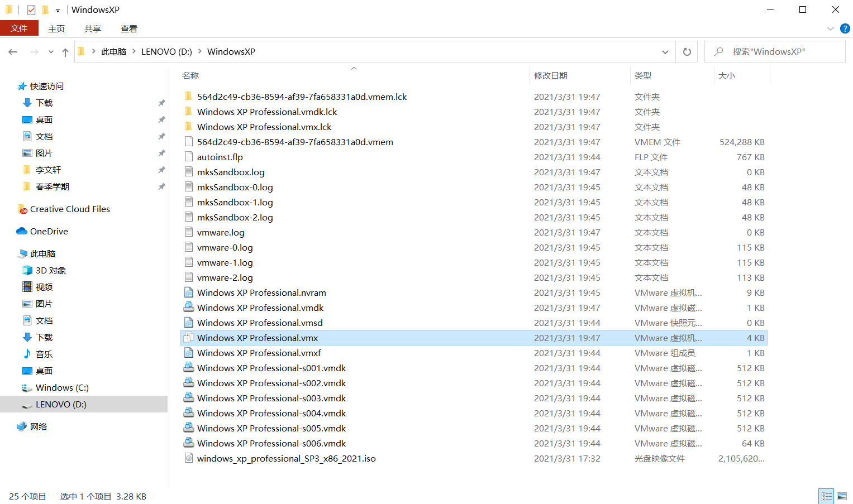Select Windows (C:) drive
This screenshot has height=504, width=853.
(x=62, y=388)
